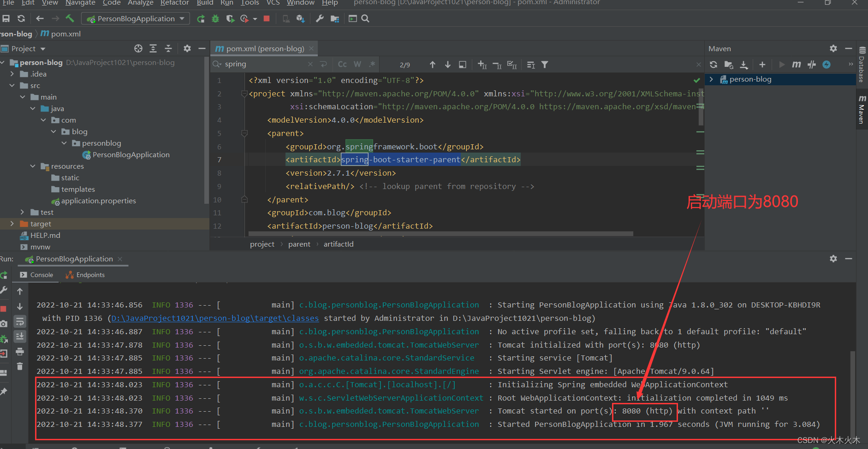Click the Synchronize reload icon in main toolbar
The height and width of the screenshot is (449, 868).
pyautogui.click(x=21, y=18)
